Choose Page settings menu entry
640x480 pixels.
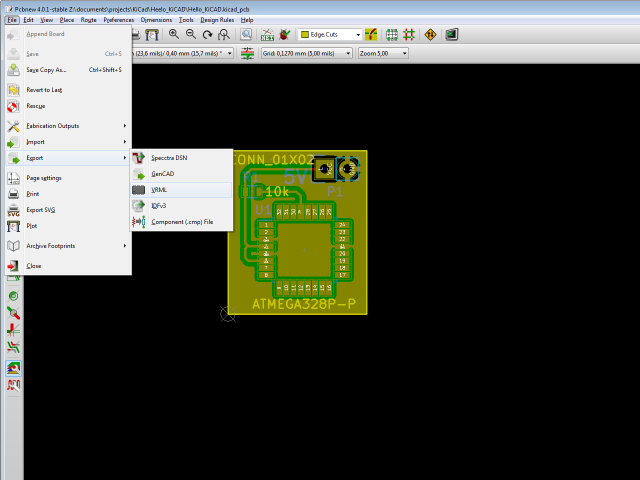tap(68, 178)
